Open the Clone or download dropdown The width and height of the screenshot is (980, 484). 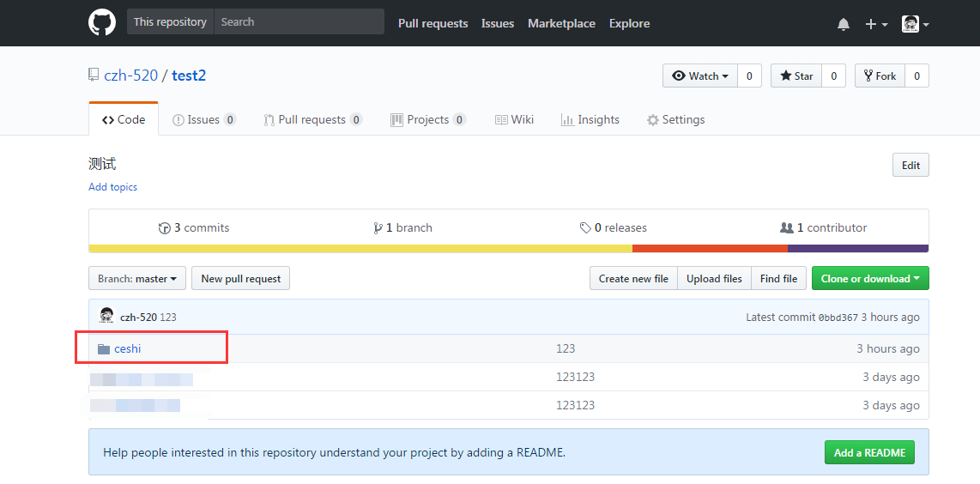pos(869,279)
